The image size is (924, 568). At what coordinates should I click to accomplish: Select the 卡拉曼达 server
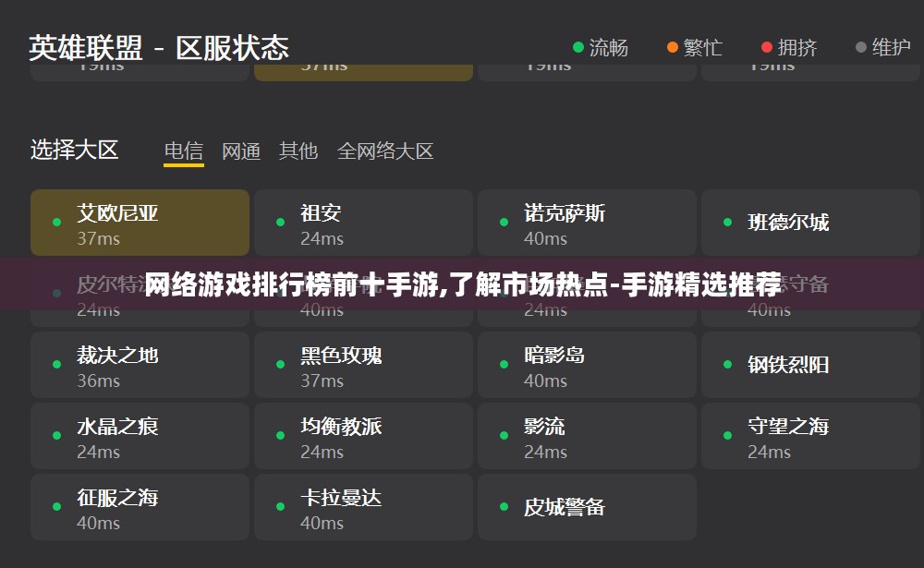click(x=363, y=507)
